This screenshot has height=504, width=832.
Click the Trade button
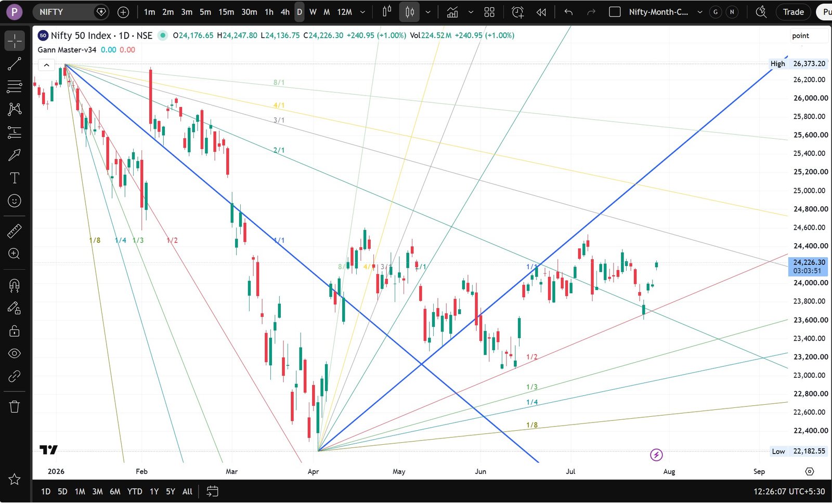coord(793,12)
